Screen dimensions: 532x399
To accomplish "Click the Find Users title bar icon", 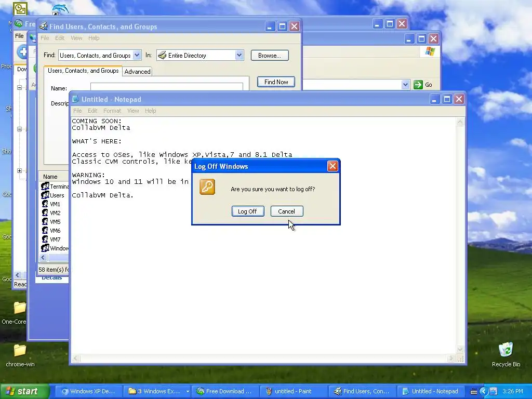I will tap(43, 26).
